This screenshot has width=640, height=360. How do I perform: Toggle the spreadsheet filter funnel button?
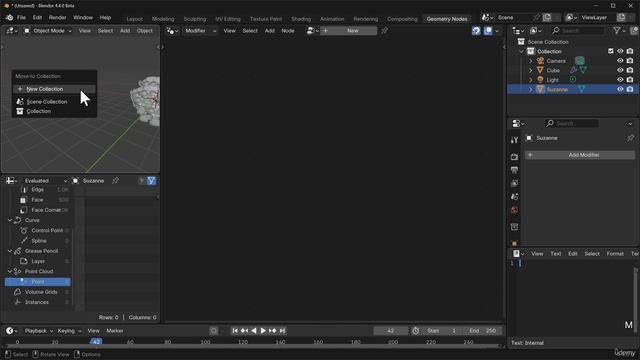point(151,180)
